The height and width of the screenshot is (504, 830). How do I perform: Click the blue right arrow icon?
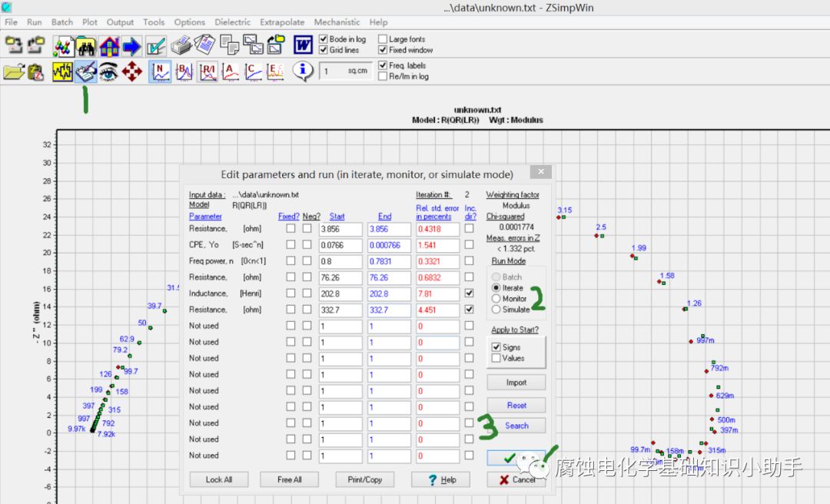point(132,47)
